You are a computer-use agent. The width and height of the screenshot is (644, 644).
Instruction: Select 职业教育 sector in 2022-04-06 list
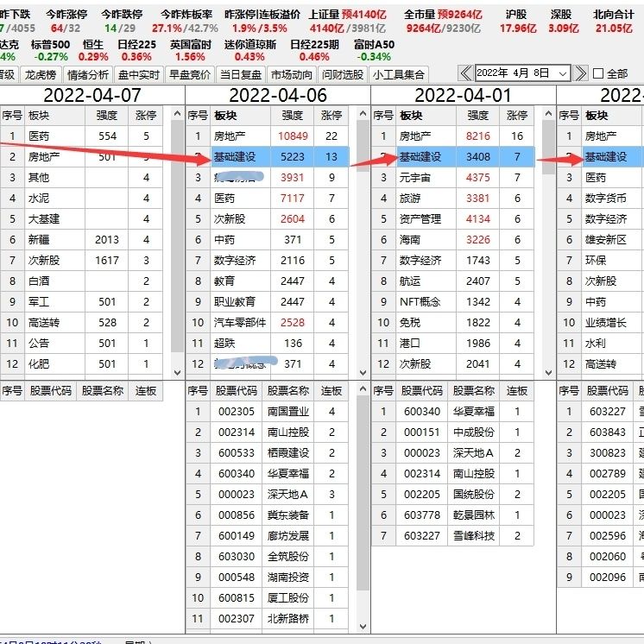(267, 302)
